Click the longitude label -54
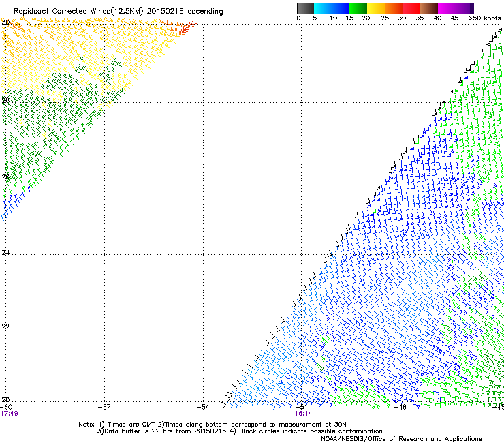504x443 pixels. pos(203,407)
